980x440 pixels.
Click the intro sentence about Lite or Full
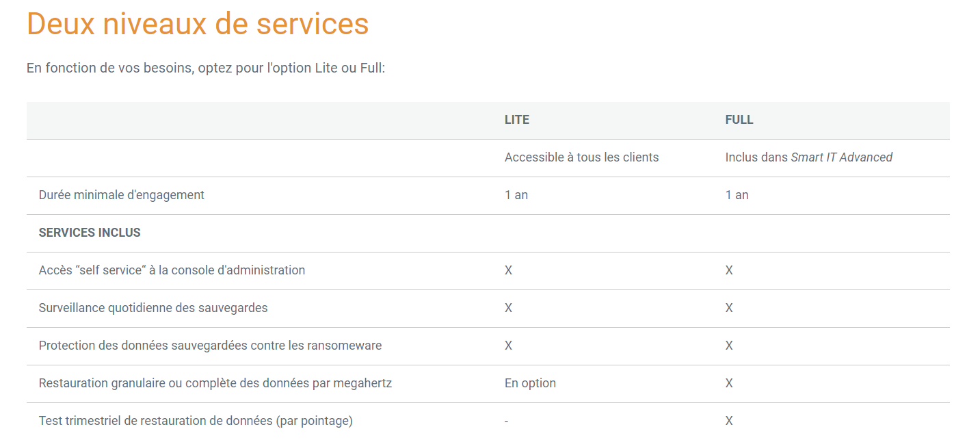coord(206,68)
